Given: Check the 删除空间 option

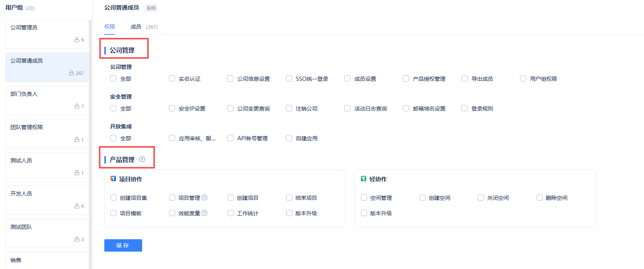Looking at the screenshot, I should pos(540,197).
